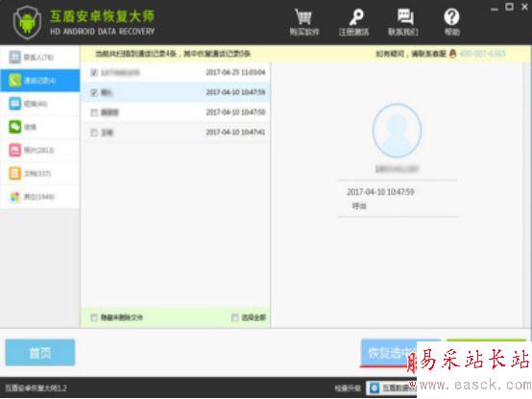Select the 通话记录(4) category

click(40, 81)
